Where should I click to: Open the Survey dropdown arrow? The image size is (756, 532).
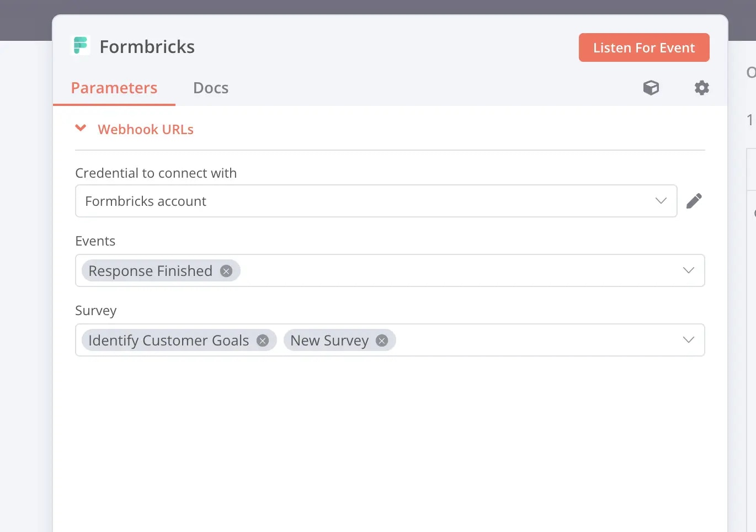pyautogui.click(x=688, y=340)
